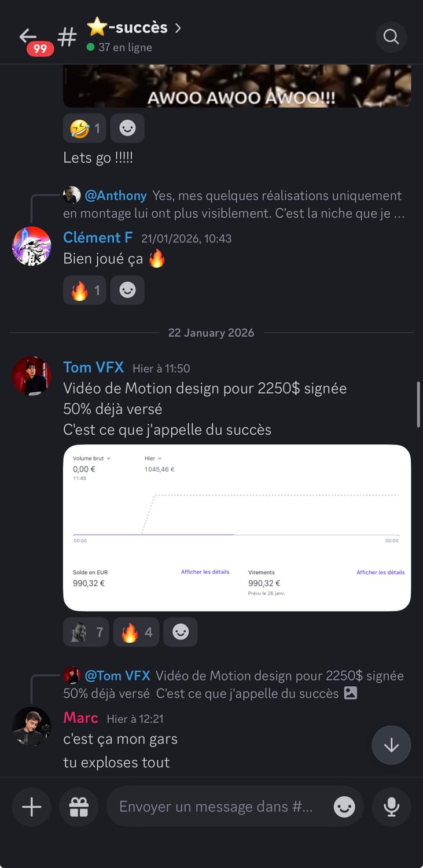Tap Marc's username above his message

pos(80,718)
